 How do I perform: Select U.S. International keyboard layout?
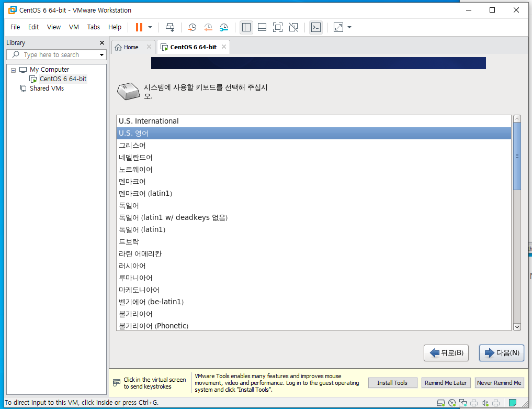click(x=313, y=121)
